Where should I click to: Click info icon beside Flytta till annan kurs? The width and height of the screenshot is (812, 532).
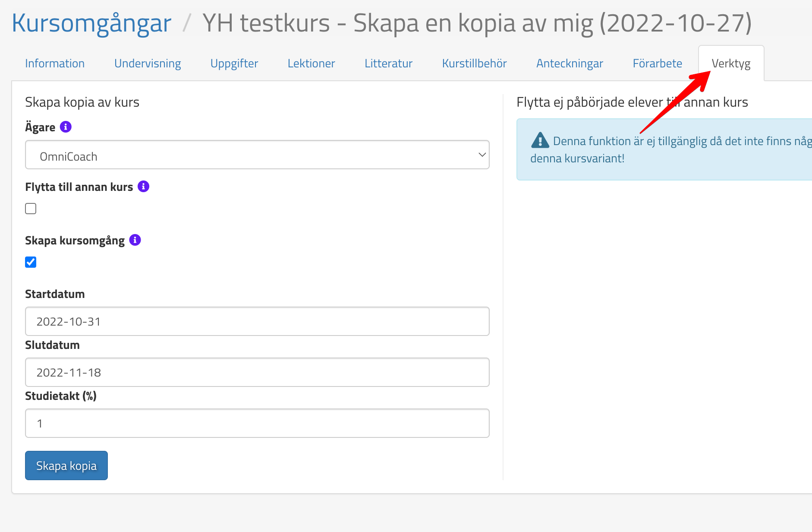143,187
